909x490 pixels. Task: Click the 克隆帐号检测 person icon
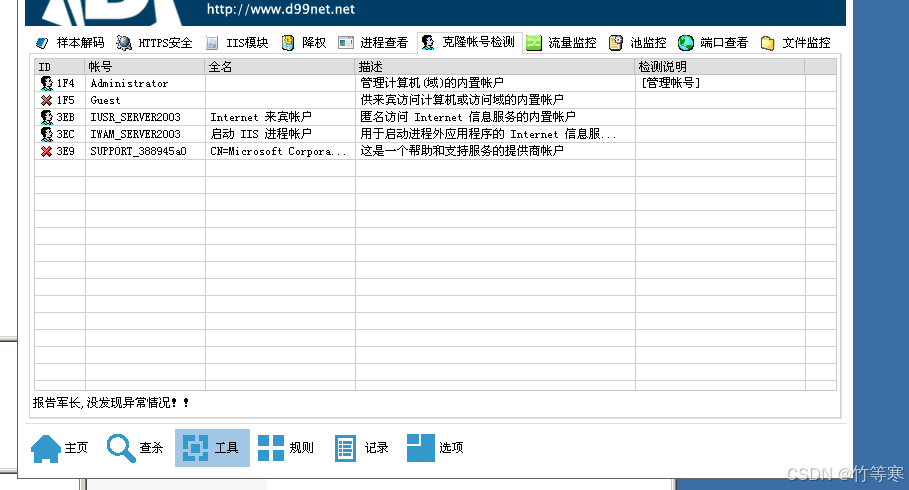pos(428,42)
